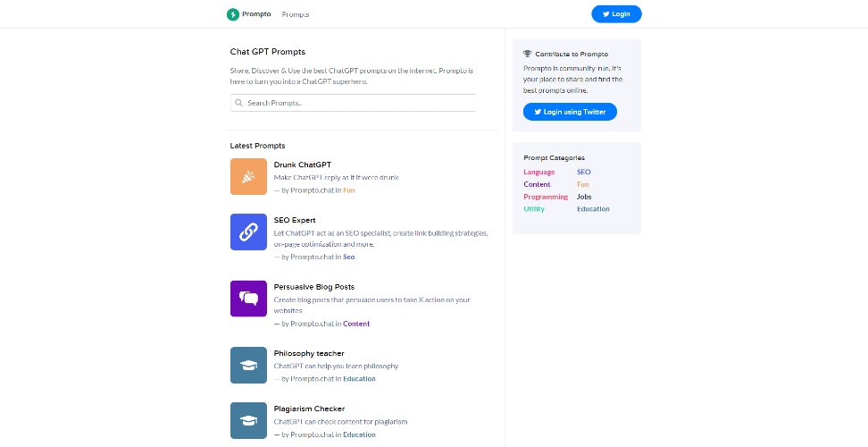Click 'ChatGPT can check content for plagiarism' text
The width and height of the screenshot is (868, 447).
tap(340, 421)
